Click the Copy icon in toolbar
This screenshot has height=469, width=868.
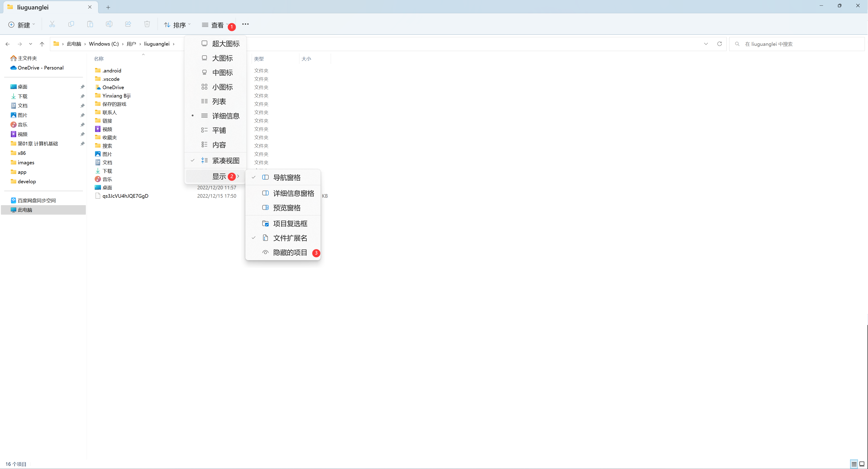coord(71,24)
